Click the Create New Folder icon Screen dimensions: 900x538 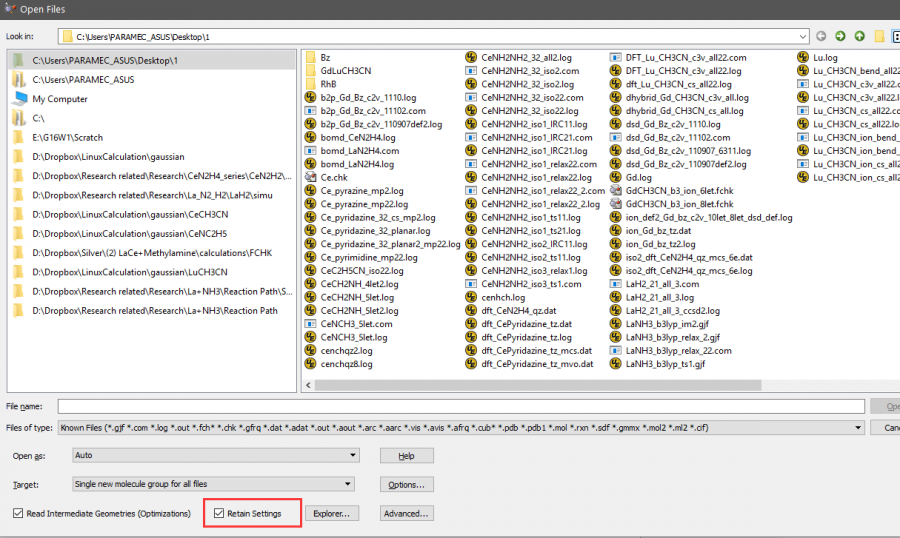point(879,36)
